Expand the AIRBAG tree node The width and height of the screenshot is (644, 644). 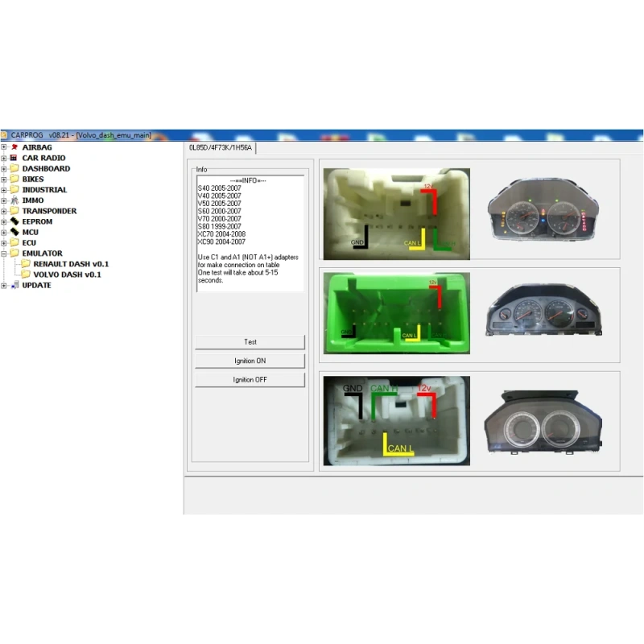pos(4,147)
